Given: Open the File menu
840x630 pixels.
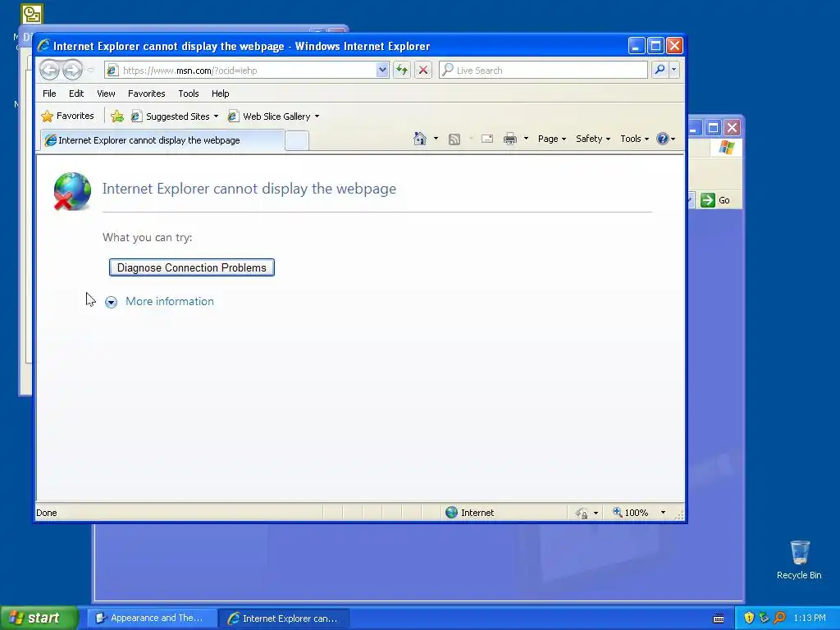Looking at the screenshot, I should pyautogui.click(x=49, y=94).
